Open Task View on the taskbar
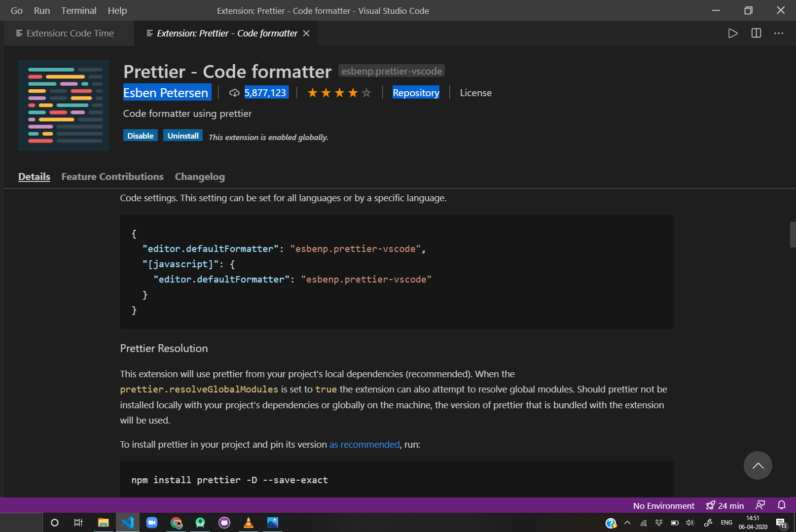Screen dimensions: 796x532 pos(78,523)
